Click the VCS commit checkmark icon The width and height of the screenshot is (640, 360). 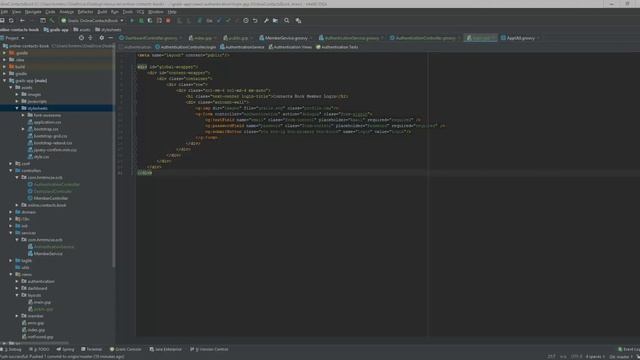coord(228,20)
